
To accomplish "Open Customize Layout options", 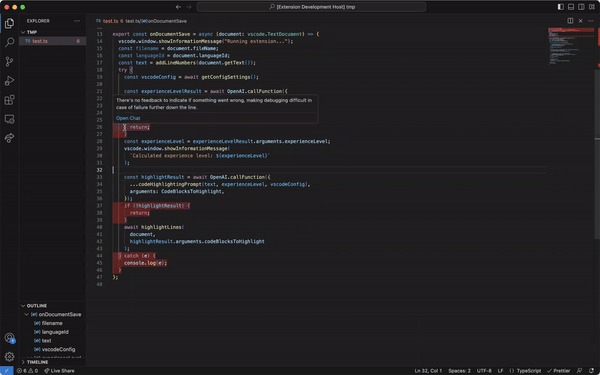I will coord(592,7).
